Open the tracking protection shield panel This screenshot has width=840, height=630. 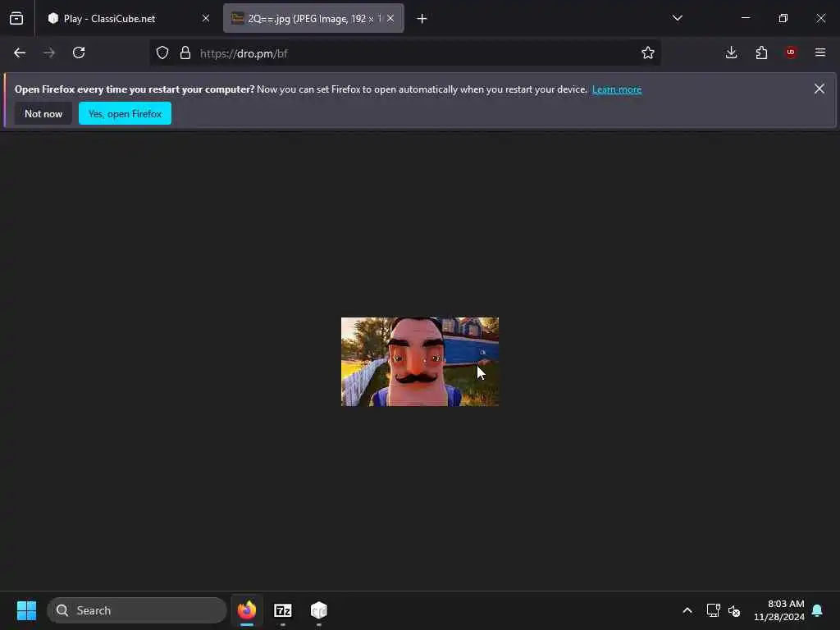point(162,52)
